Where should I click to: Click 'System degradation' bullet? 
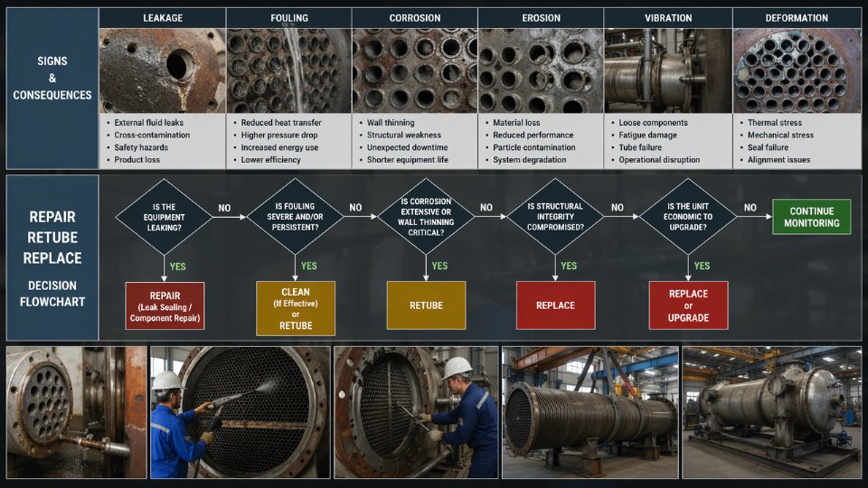click(x=529, y=159)
